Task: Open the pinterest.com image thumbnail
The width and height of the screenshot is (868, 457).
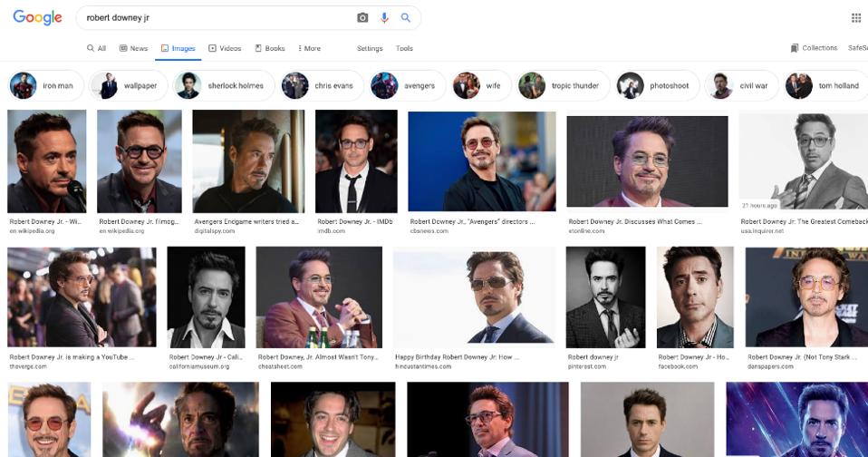Action: (x=605, y=297)
